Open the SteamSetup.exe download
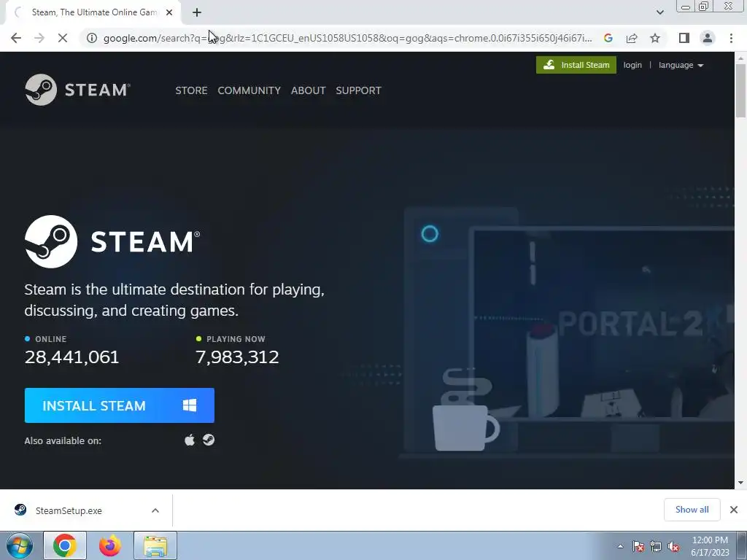The width and height of the screenshot is (747, 560). pos(69,510)
